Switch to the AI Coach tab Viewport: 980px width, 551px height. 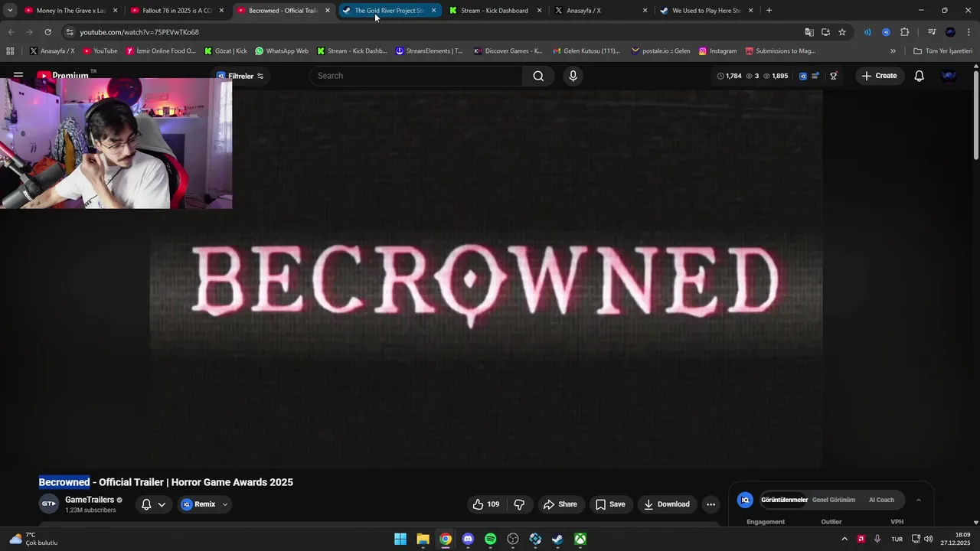(x=881, y=500)
